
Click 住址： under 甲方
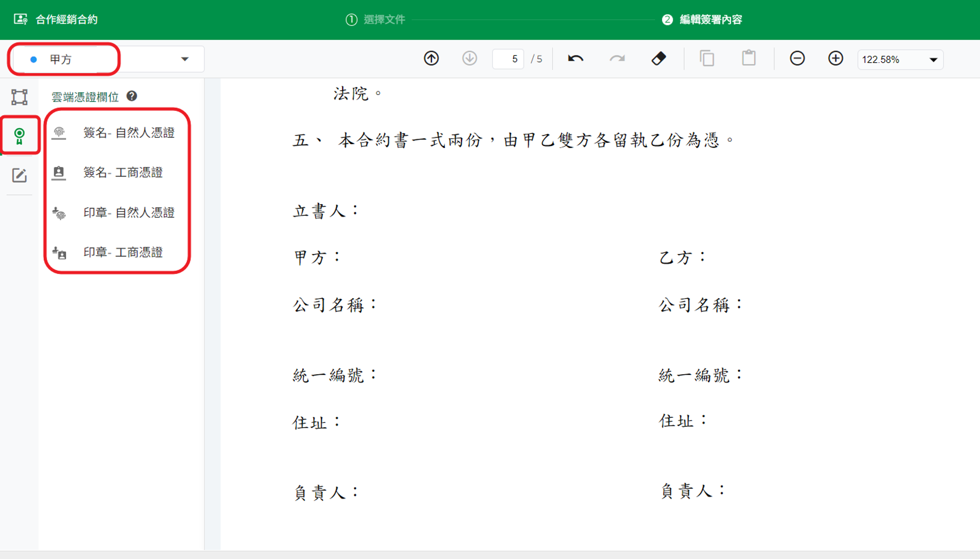pos(317,422)
